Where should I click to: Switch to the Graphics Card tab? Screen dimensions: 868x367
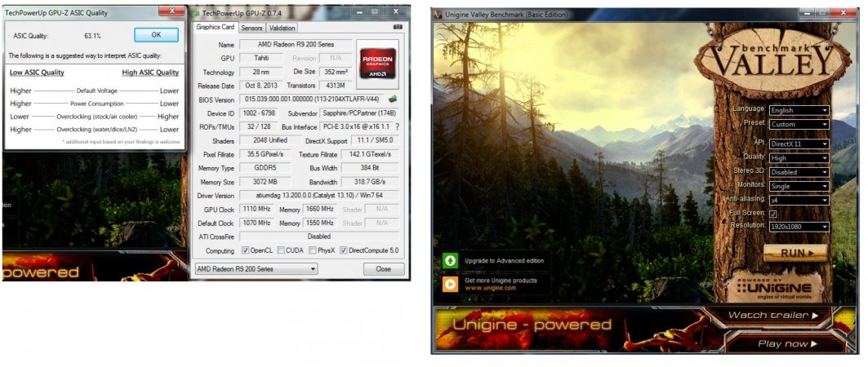(x=216, y=27)
